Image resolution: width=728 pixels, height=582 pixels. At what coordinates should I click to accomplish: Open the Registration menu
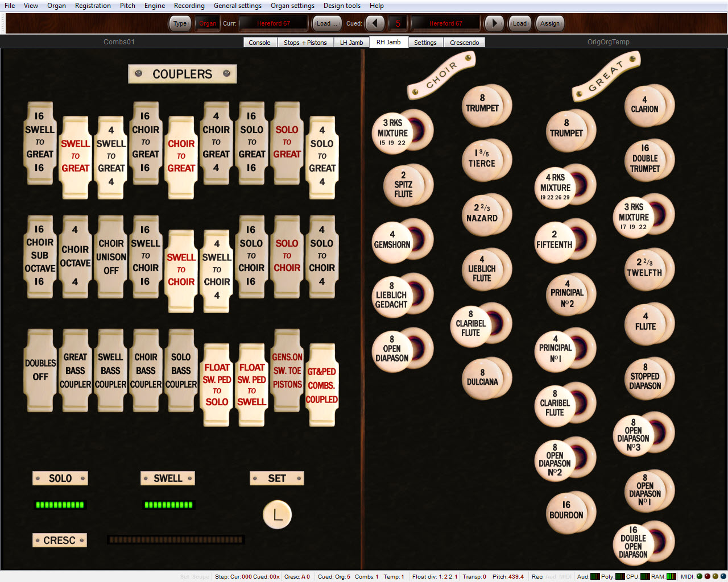point(93,6)
